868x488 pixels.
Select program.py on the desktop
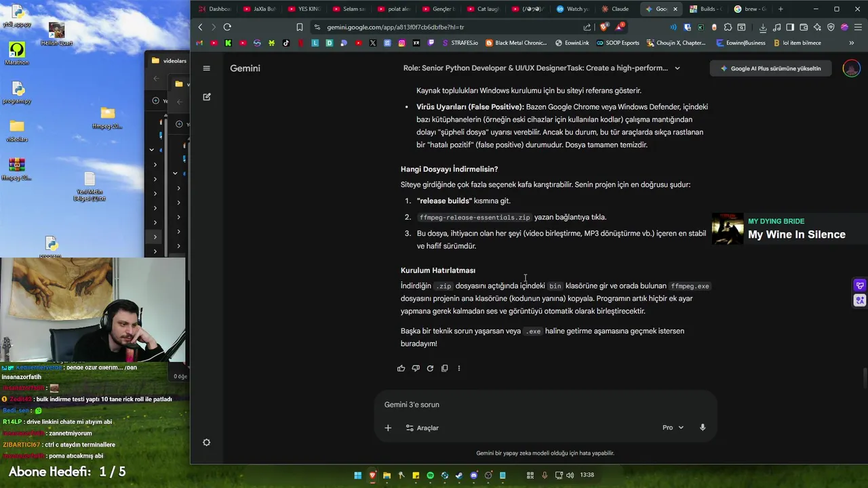click(x=17, y=93)
